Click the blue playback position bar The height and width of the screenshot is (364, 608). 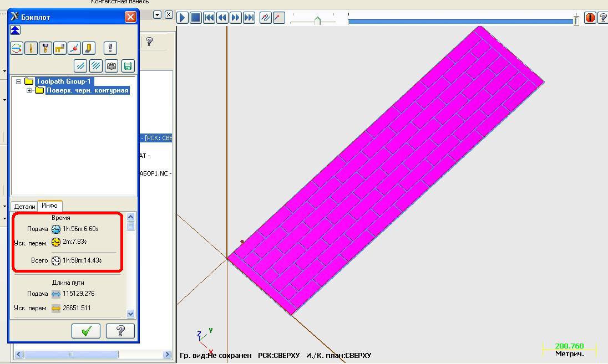(x=460, y=21)
